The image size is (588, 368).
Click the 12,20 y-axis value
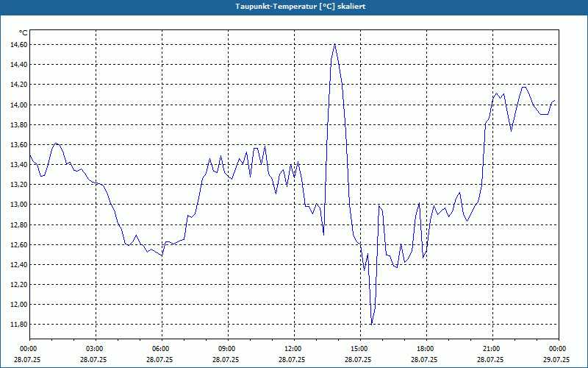coord(20,284)
